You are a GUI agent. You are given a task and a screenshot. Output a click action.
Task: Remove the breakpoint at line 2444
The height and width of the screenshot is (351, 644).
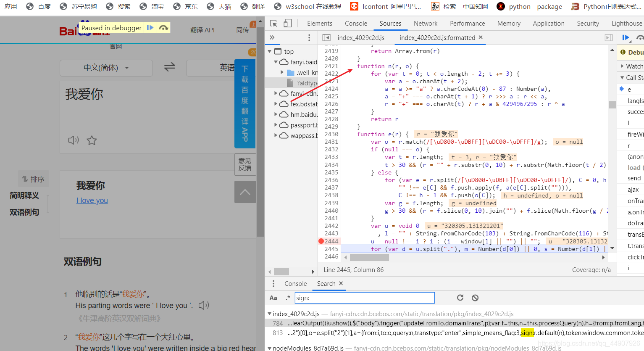coord(321,241)
